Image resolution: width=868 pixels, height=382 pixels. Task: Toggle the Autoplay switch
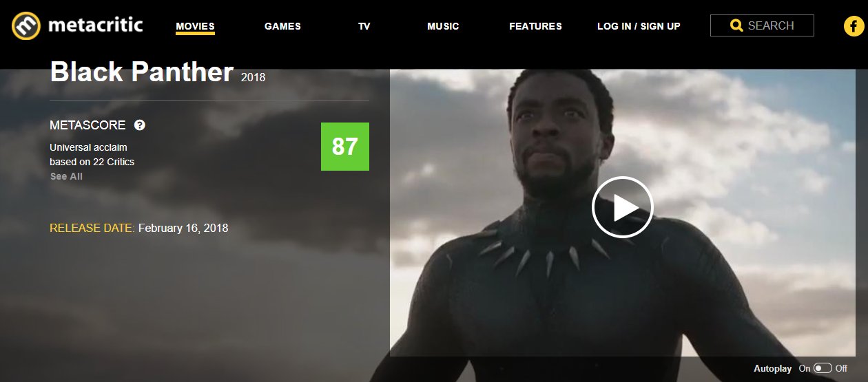pos(823,368)
